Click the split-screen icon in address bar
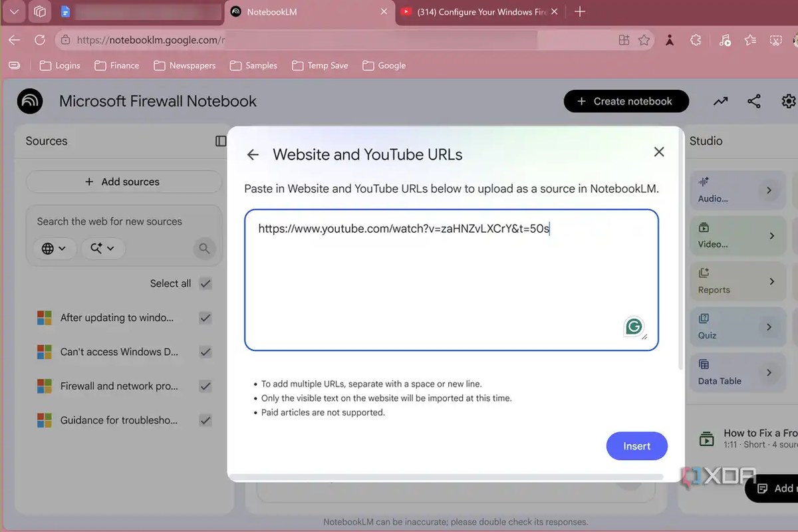 624,40
